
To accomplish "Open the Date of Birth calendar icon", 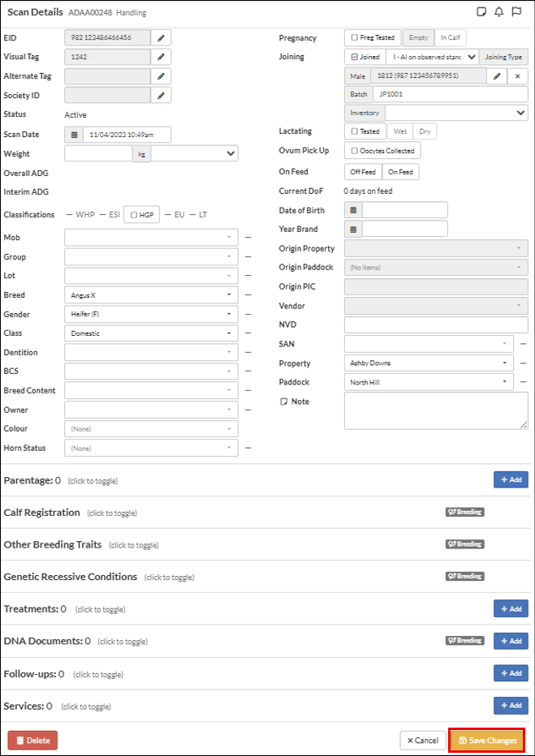I will coord(353,210).
